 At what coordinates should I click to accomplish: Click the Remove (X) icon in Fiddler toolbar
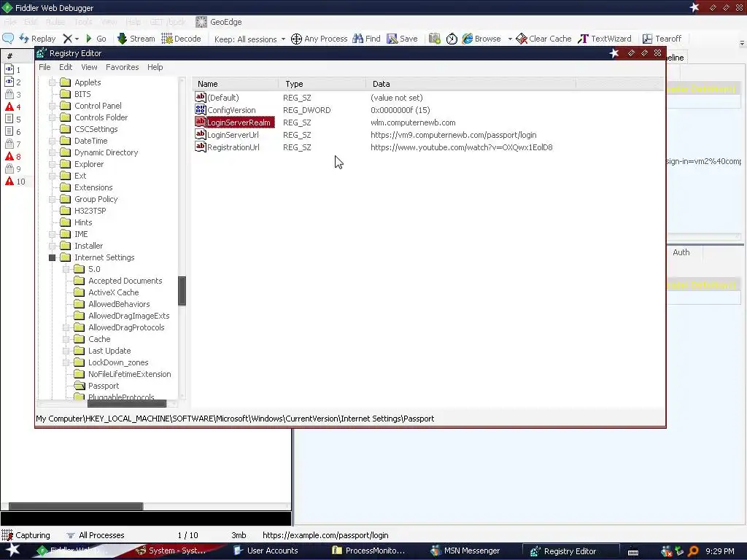click(x=68, y=39)
